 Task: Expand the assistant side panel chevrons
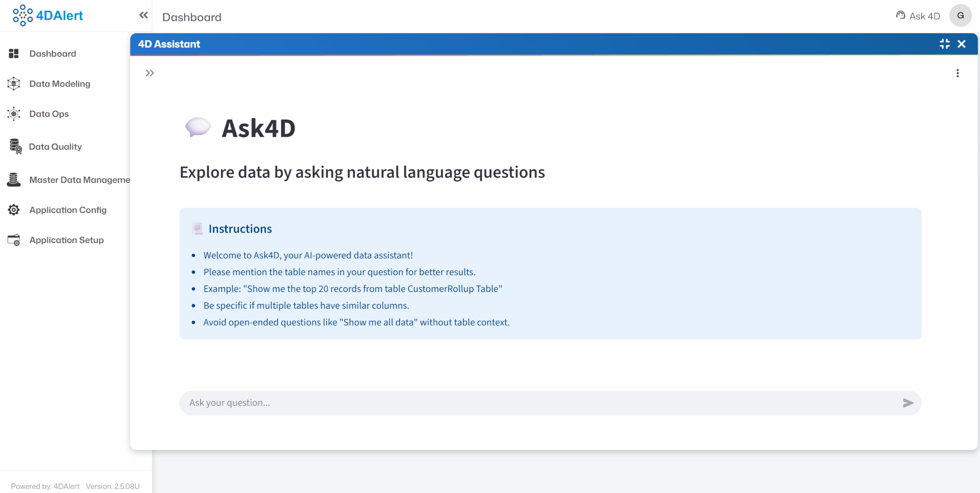(150, 73)
